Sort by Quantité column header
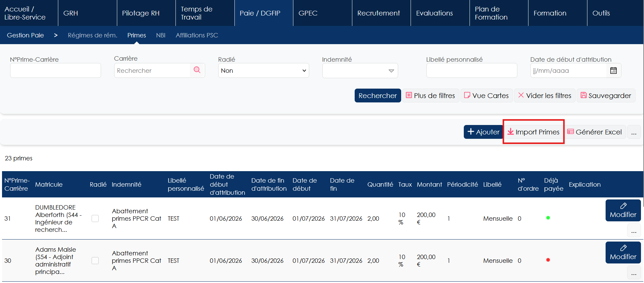The height and width of the screenshot is (283, 644). coord(380,184)
